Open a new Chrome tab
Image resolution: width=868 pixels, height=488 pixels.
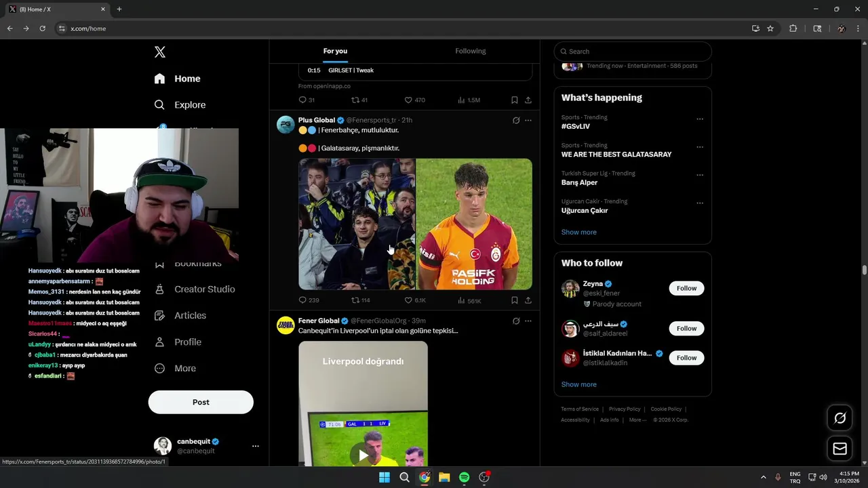(x=119, y=9)
